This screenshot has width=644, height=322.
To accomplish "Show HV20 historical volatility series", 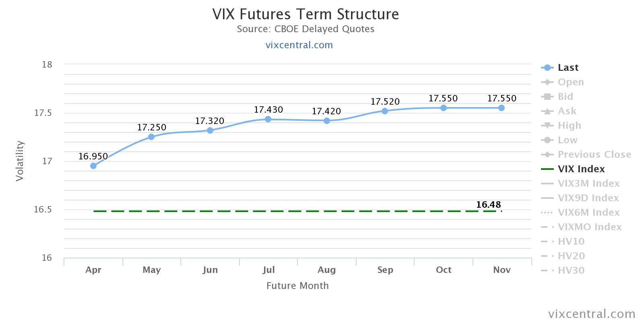I will point(571,256).
